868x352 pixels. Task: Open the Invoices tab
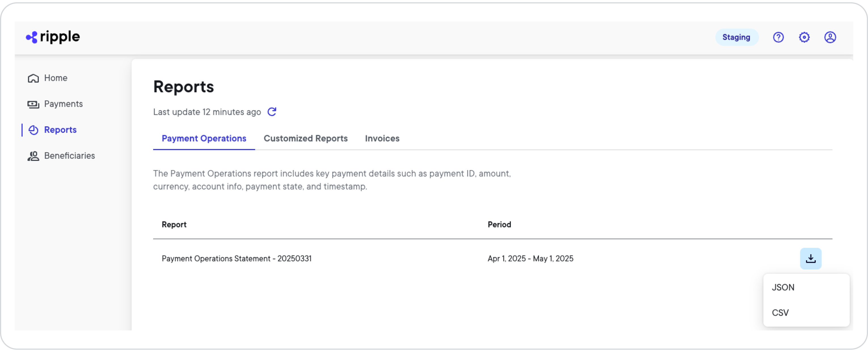382,139
